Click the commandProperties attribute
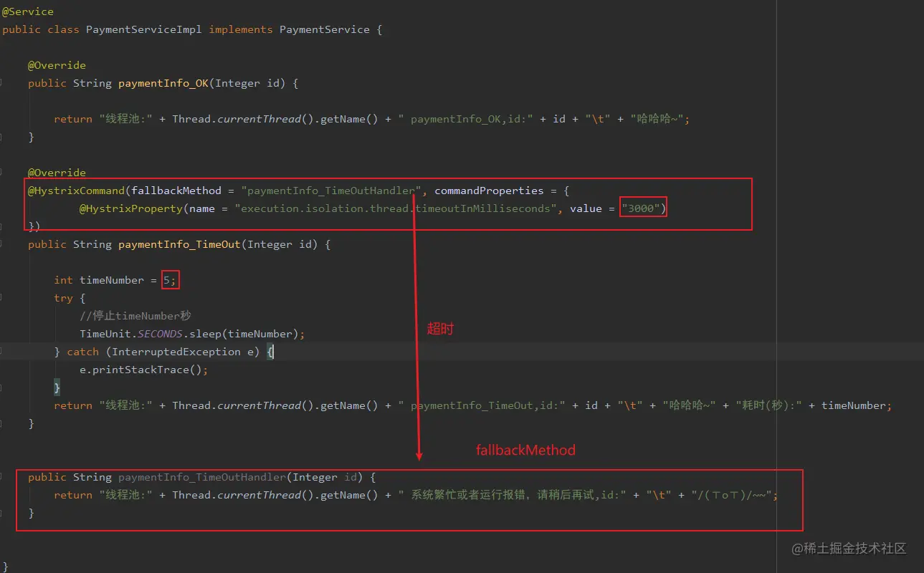This screenshot has width=924, height=573. coord(490,191)
